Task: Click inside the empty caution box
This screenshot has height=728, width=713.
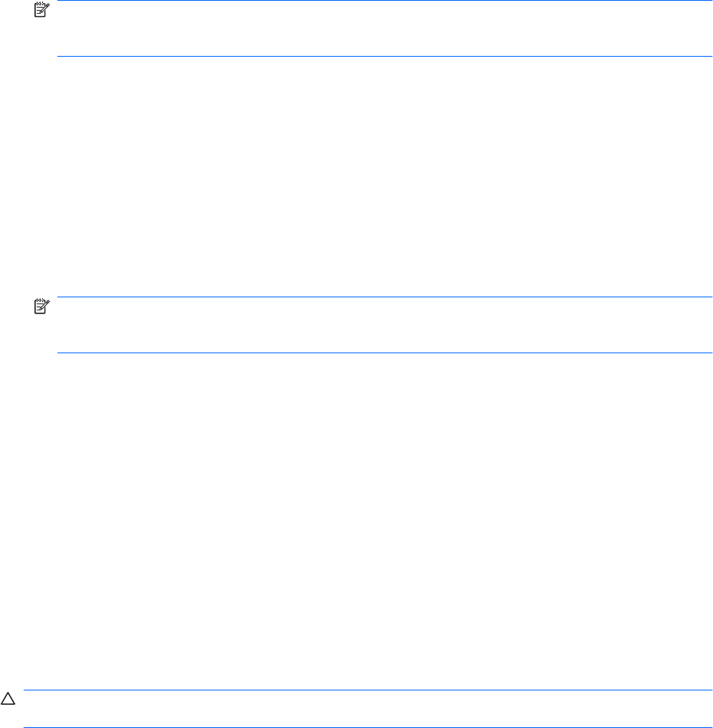Action: 368,709
